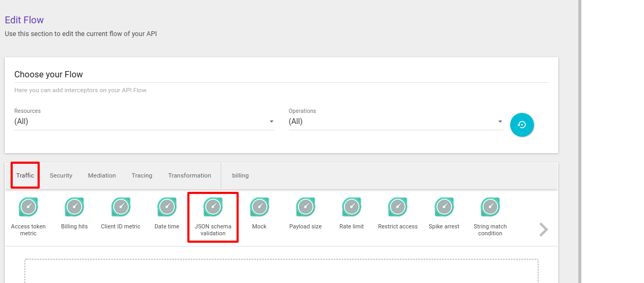Choose the Rate limit interceptor icon

pos(351,207)
